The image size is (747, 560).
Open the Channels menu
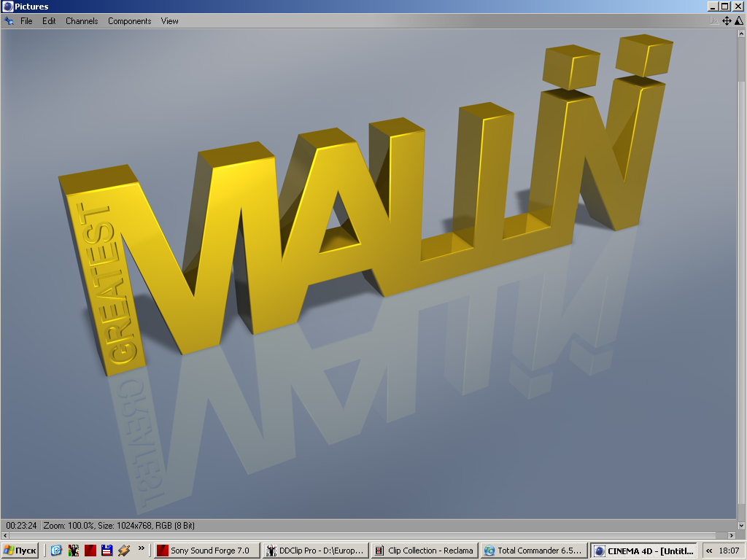(82, 21)
